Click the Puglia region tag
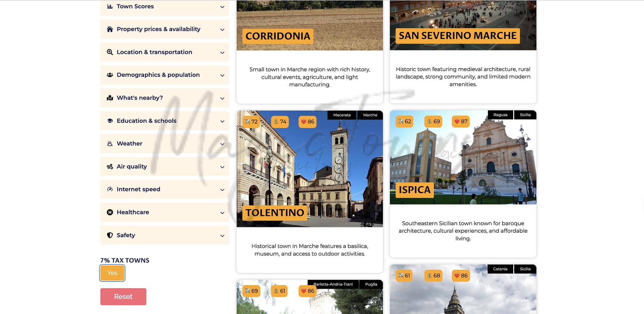Screen dimensions: 644x314 371,284
